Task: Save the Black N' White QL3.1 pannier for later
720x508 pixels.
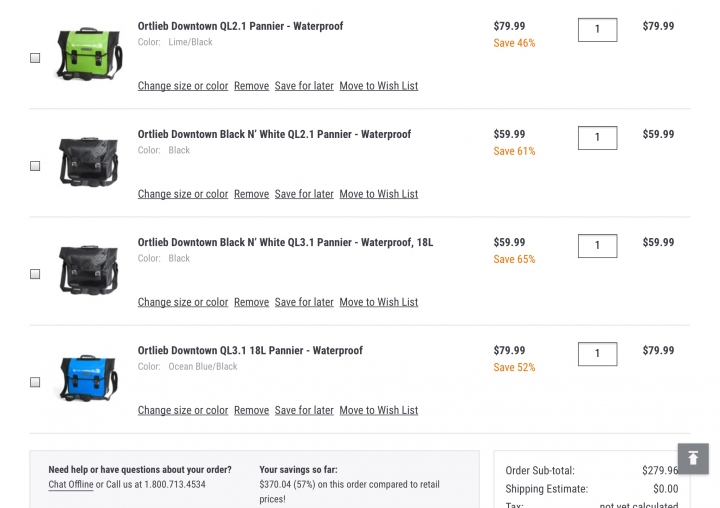Action: pyautogui.click(x=304, y=302)
